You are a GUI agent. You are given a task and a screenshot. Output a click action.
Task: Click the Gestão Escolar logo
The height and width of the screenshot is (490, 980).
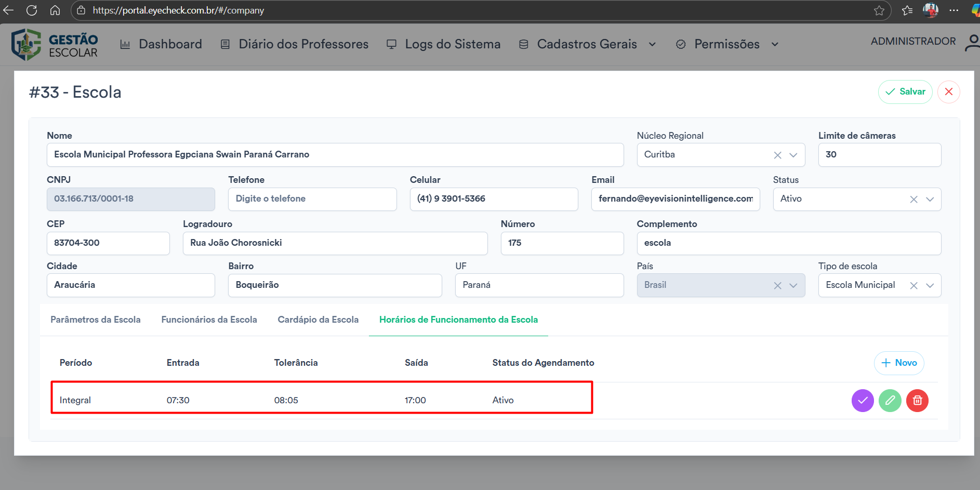click(55, 45)
